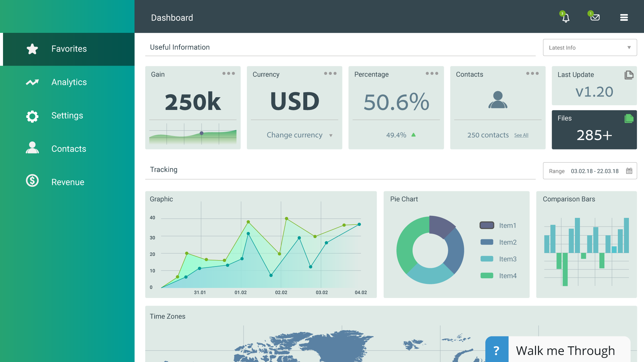Click the Analytics trend icon

pyautogui.click(x=32, y=82)
